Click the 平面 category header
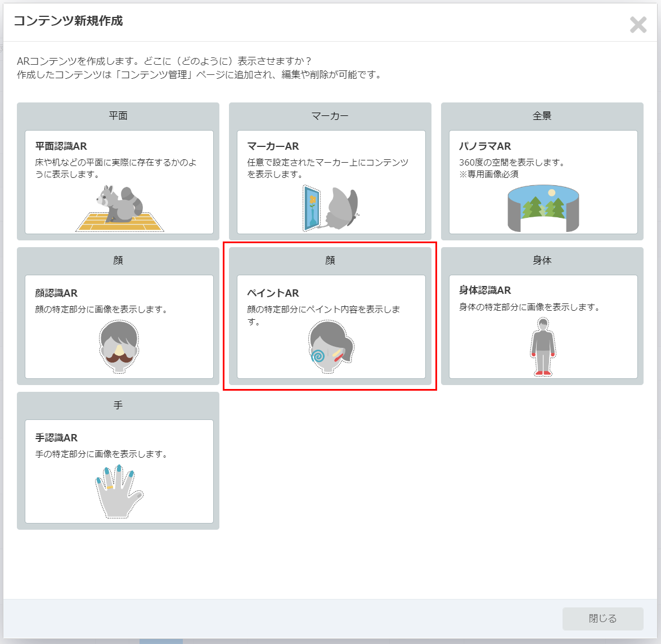The height and width of the screenshot is (644, 661). coord(118,115)
